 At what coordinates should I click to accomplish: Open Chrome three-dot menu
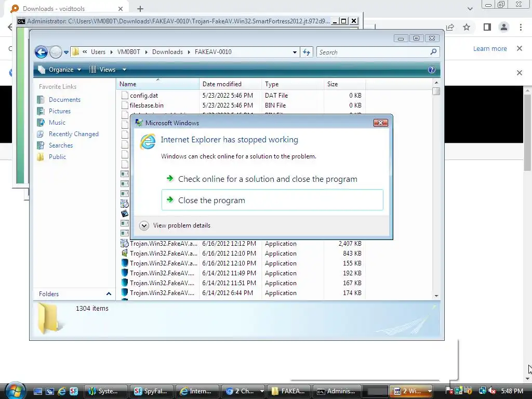point(521,27)
